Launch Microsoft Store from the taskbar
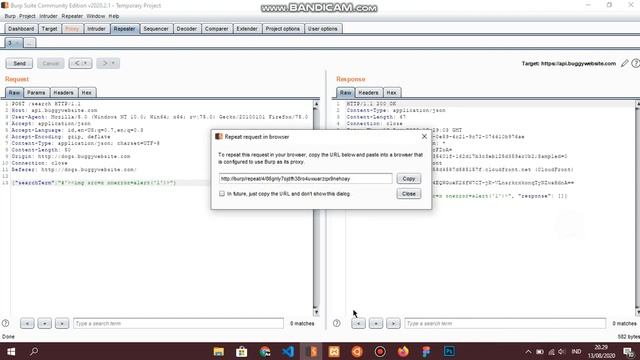The image size is (640, 360). pyautogui.click(x=242, y=351)
